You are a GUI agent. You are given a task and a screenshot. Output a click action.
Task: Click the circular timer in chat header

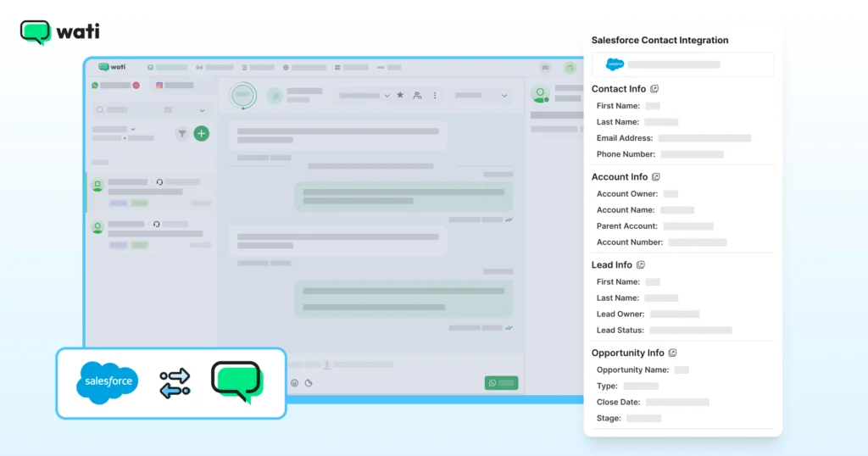[x=243, y=95]
